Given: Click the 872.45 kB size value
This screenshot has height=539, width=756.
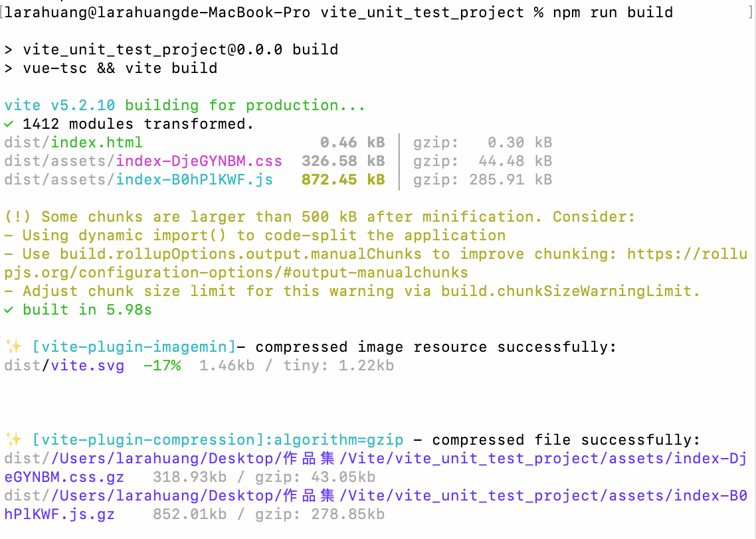Looking at the screenshot, I should pyautogui.click(x=343, y=180).
